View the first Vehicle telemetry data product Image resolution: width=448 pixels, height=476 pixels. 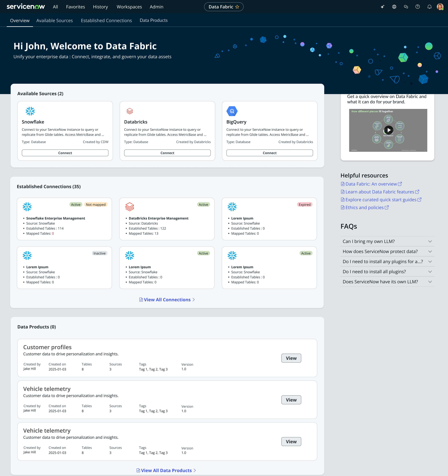tap(291, 400)
